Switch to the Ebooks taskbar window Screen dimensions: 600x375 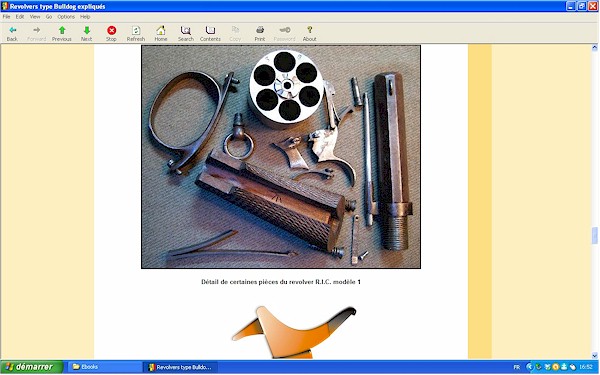click(104, 367)
